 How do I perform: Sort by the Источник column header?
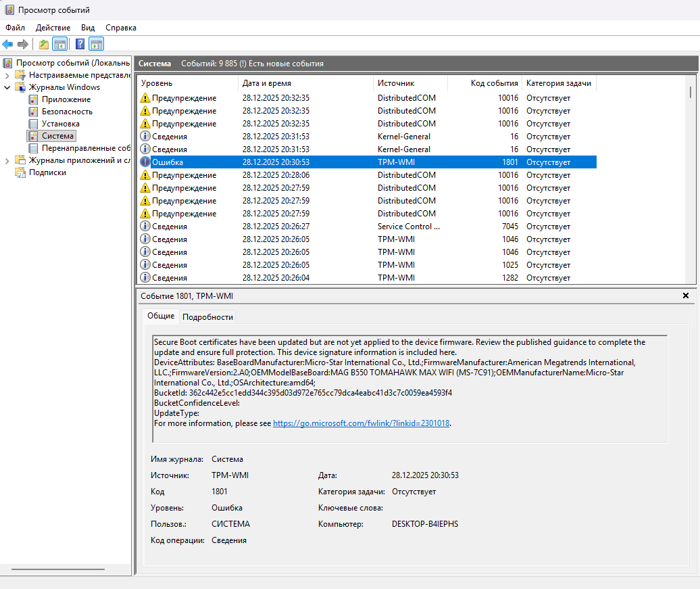click(x=410, y=83)
